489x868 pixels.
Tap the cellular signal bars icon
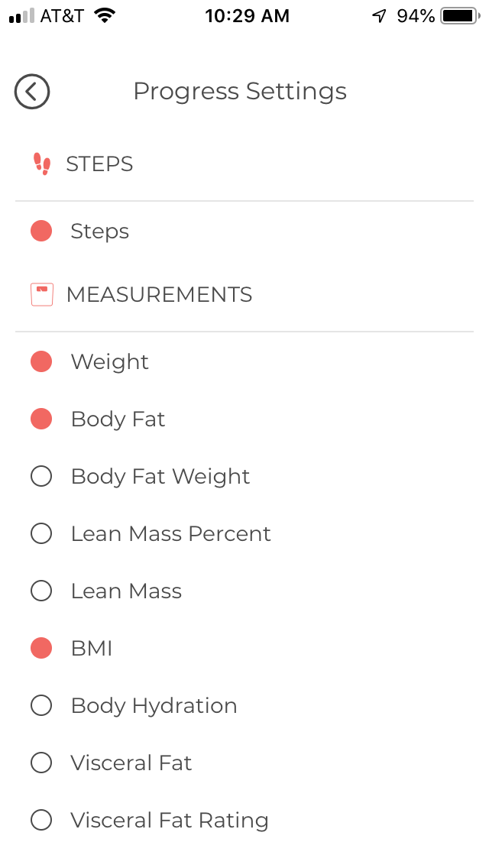coord(21,16)
